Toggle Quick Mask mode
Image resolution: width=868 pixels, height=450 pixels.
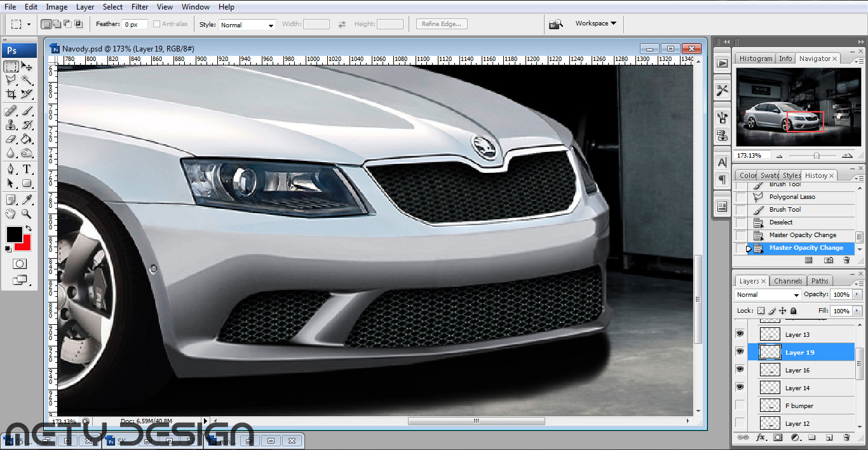19,264
